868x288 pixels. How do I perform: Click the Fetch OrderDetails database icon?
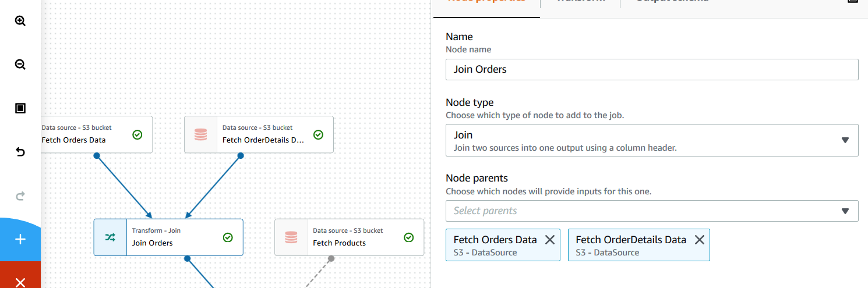pos(200,134)
